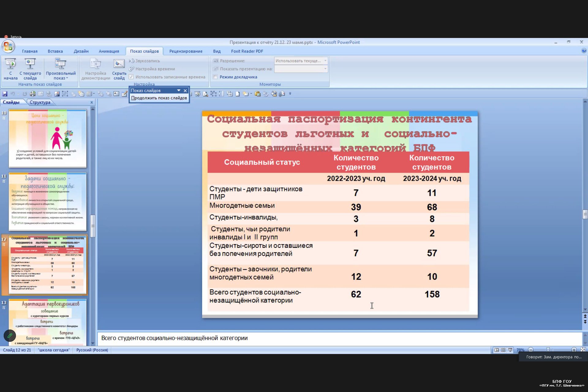
Task: Click the table cell showing 158
Action: [x=432, y=294]
